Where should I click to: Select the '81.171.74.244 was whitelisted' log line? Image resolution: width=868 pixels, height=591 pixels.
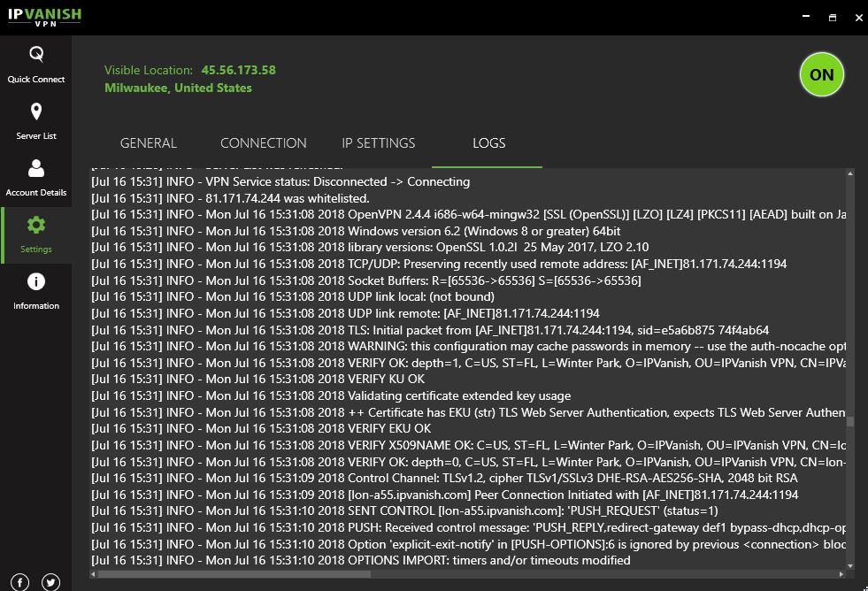[x=230, y=198]
